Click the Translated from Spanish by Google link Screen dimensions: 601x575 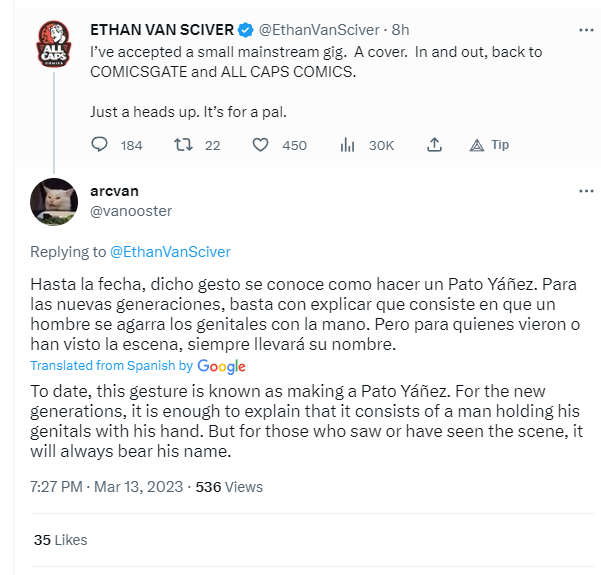click(x=138, y=366)
